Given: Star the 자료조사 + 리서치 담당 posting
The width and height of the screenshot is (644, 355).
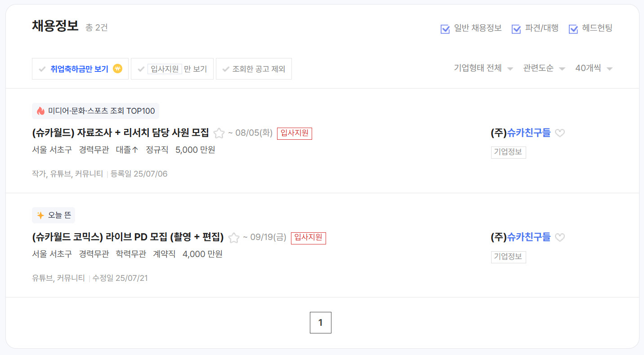Looking at the screenshot, I should 219,133.
